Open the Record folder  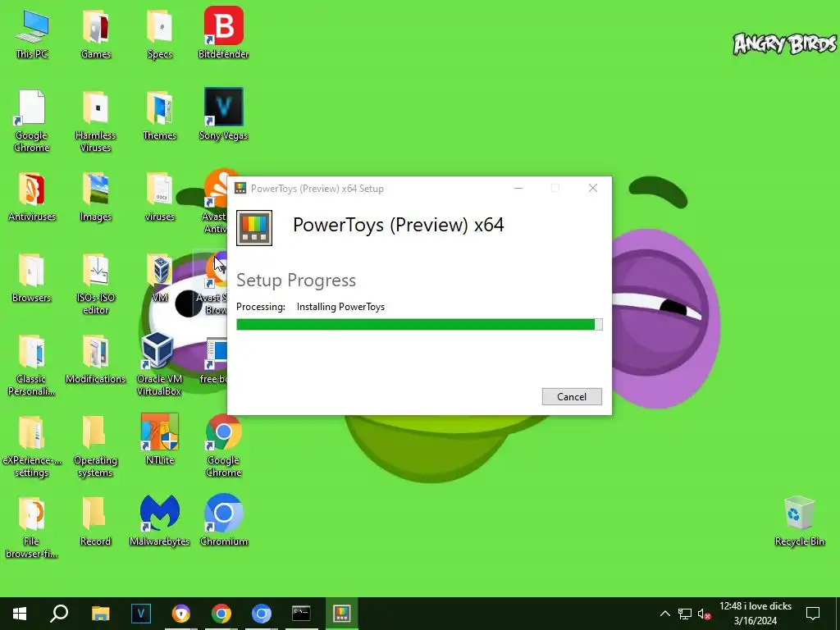coord(95,521)
